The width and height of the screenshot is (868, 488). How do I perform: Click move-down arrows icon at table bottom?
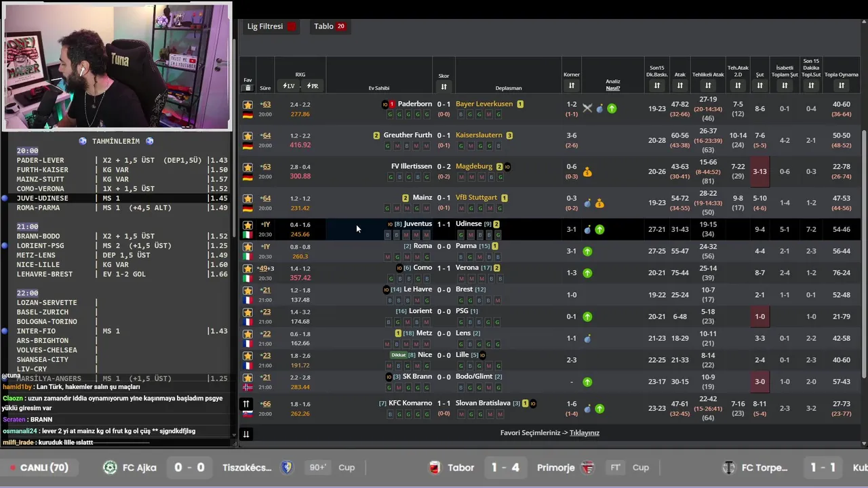coord(246,434)
